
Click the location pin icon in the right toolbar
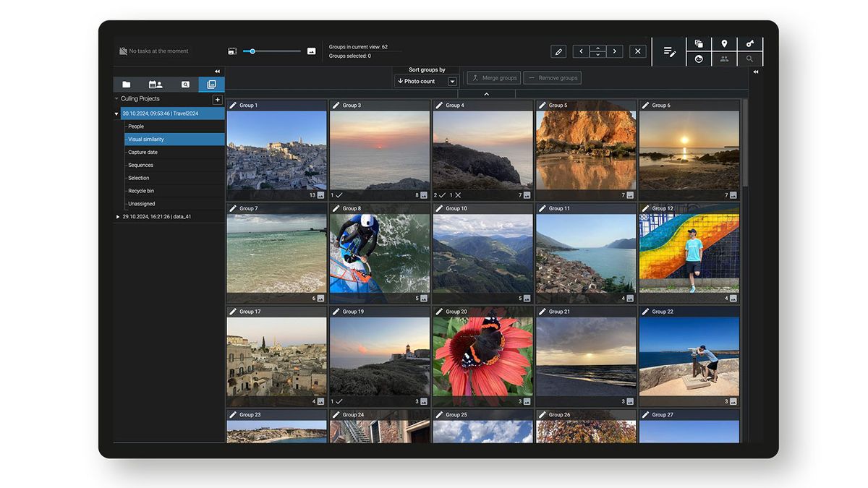pos(724,43)
